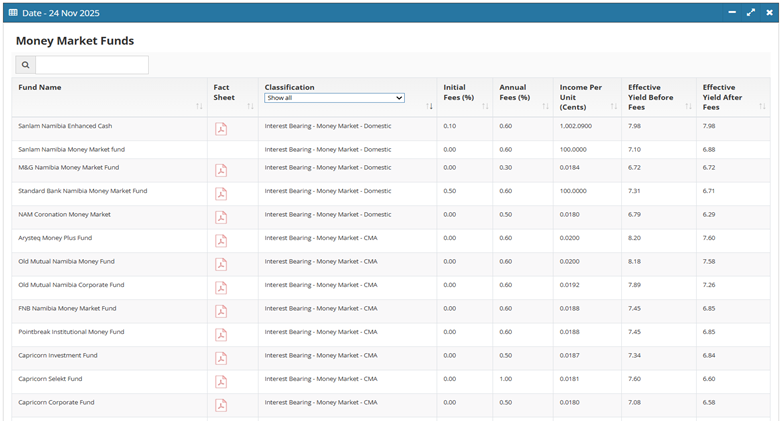781x421 pixels.
Task: Click yield before fees 7.08 for Capricorn Corporate Fund
Action: (635, 403)
